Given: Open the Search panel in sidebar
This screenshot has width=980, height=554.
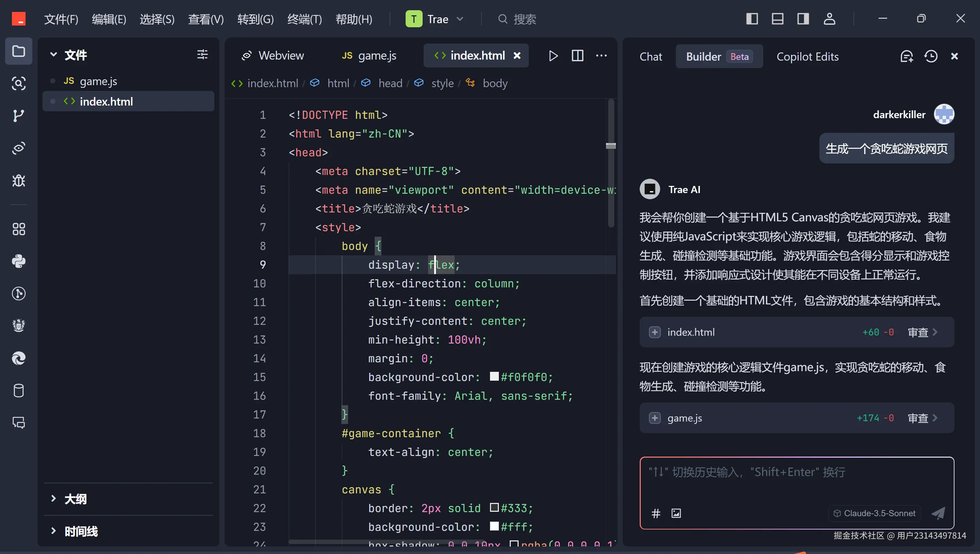Looking at the screenshot, I should [x=18, y=83].
